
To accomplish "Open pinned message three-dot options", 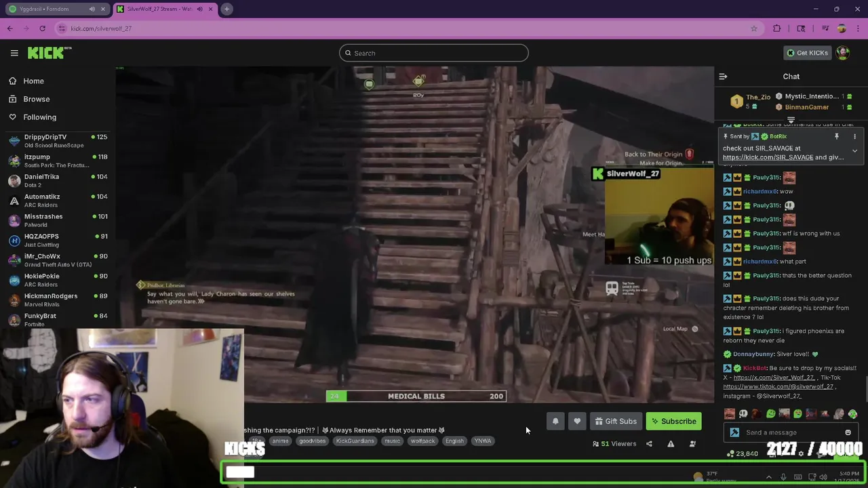I will (854, 136).
